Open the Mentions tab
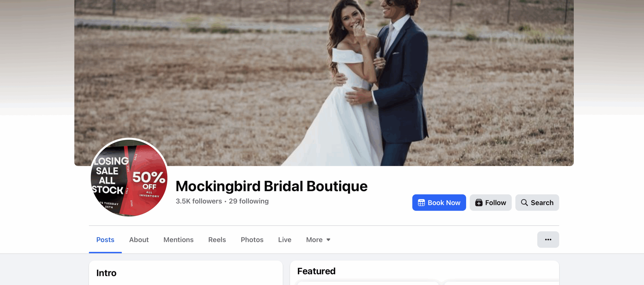Viewport: 644px width, 285px height. [178, 240]
